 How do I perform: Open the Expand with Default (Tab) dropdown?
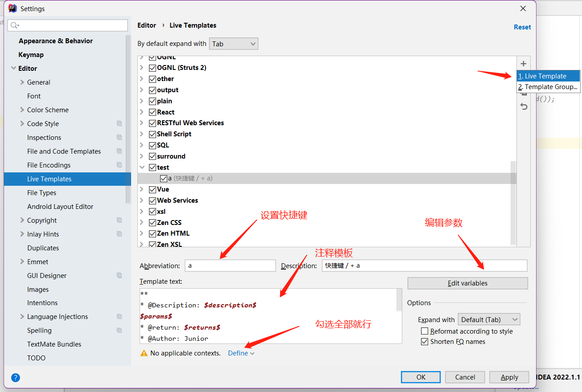[489, 319]
